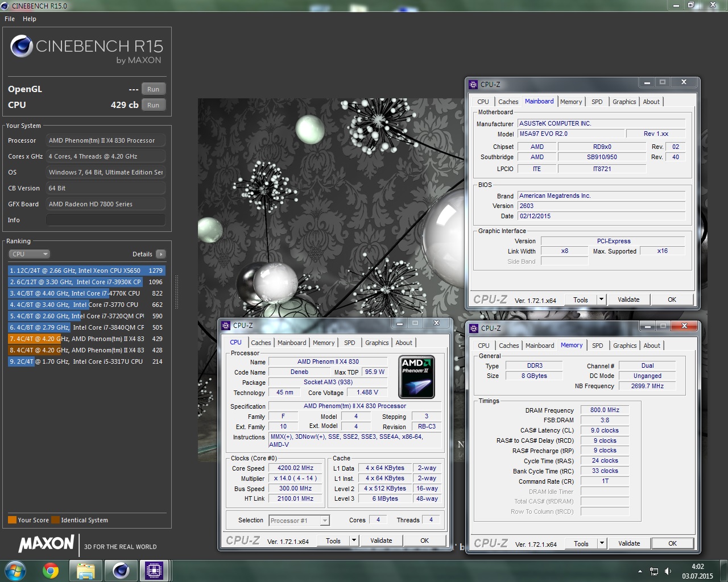
Task: Run the CPU benchmark
Action: point(153,105)
